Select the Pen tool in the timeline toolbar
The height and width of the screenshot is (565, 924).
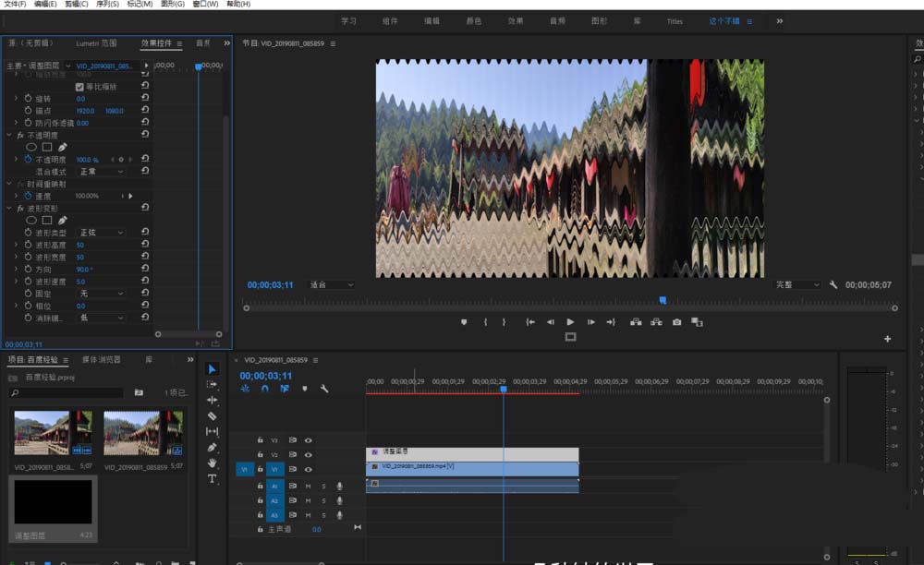click(212, 447)
